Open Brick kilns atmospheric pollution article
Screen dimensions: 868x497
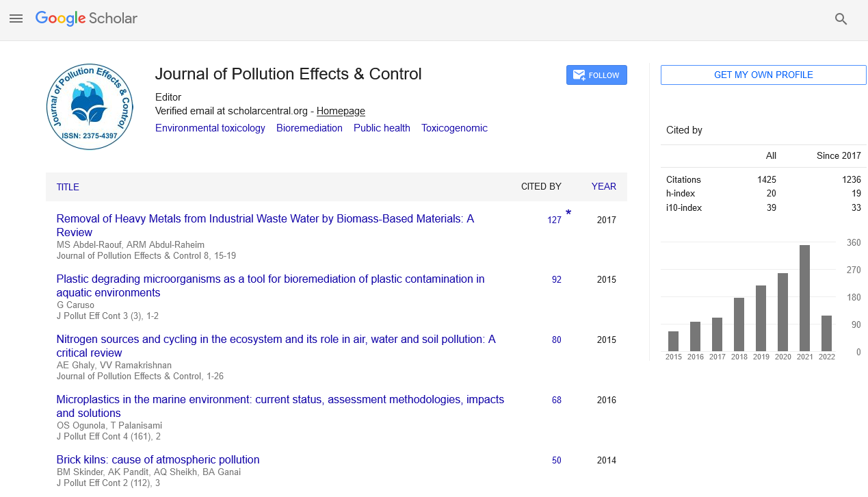[x=158, y=460]
